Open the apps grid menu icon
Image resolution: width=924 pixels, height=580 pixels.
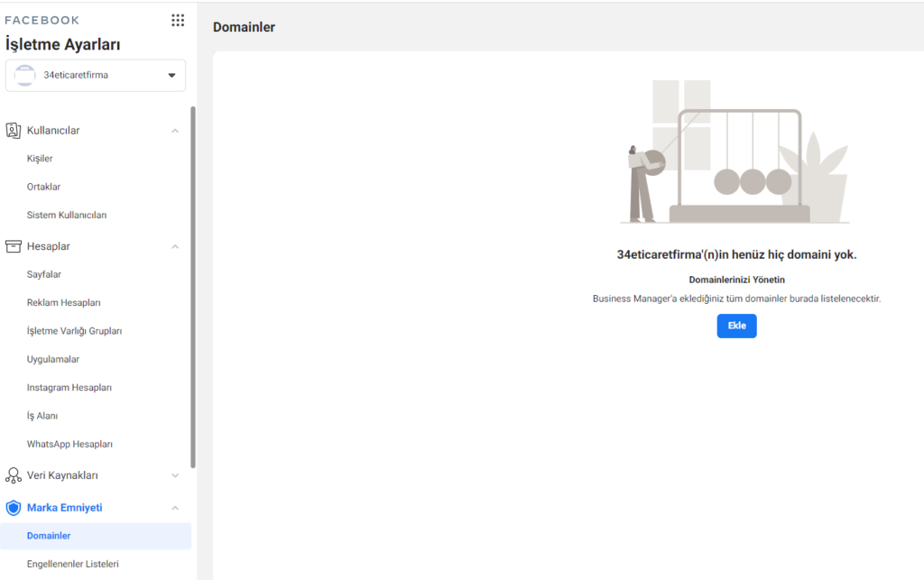[178, 21]
